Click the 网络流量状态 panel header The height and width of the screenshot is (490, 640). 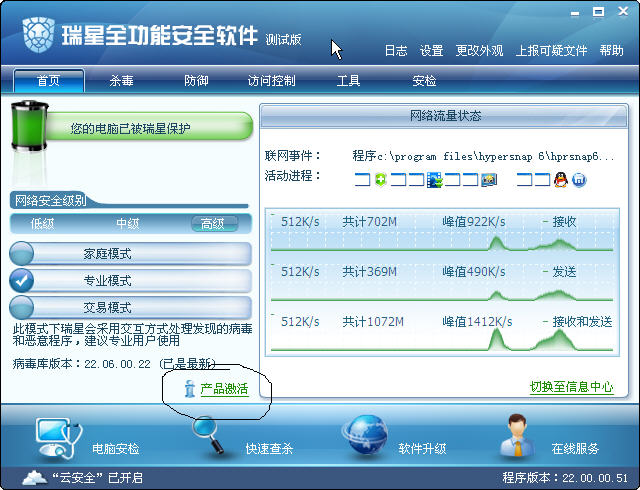444,116
